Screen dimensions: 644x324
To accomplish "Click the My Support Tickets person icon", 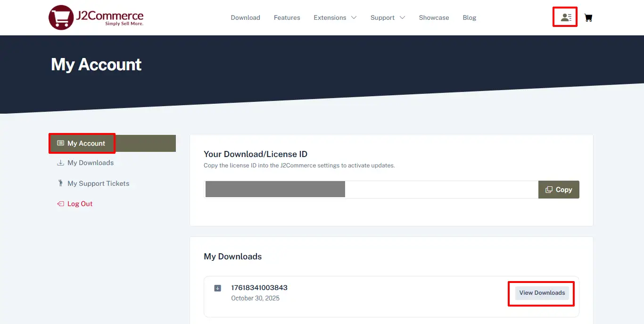I will click(60, 183).
